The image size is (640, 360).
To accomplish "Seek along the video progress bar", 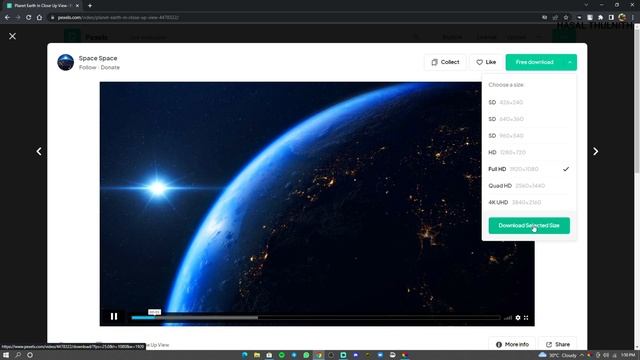I will (316, 318).
